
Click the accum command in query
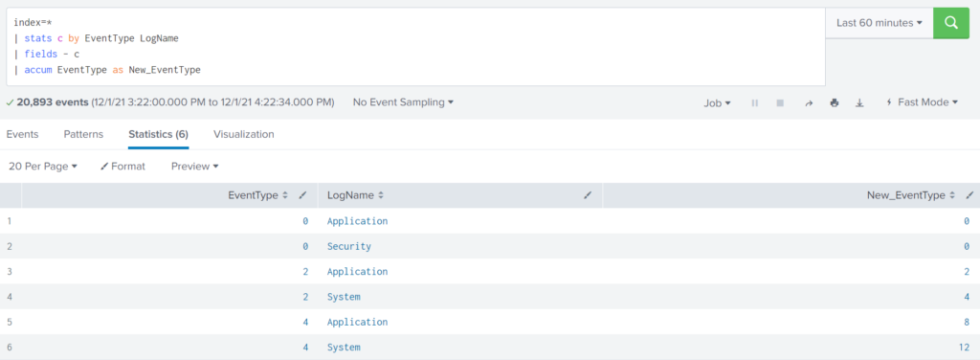tap(38, 70)
